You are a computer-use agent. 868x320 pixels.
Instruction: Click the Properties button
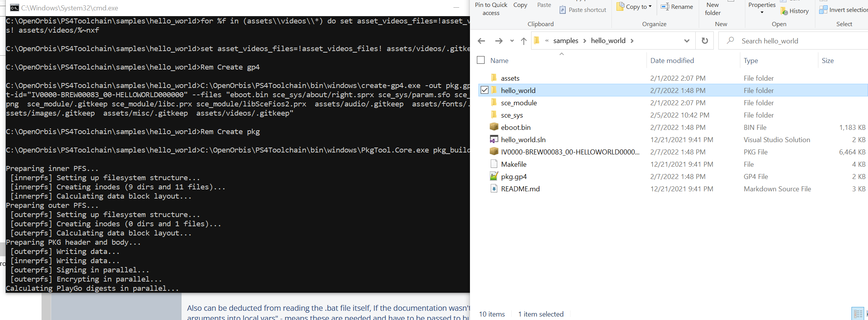[762, 5]
